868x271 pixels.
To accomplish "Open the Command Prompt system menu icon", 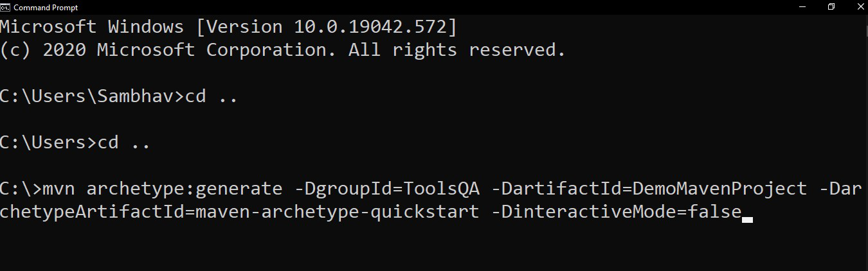I will [6, 7].
